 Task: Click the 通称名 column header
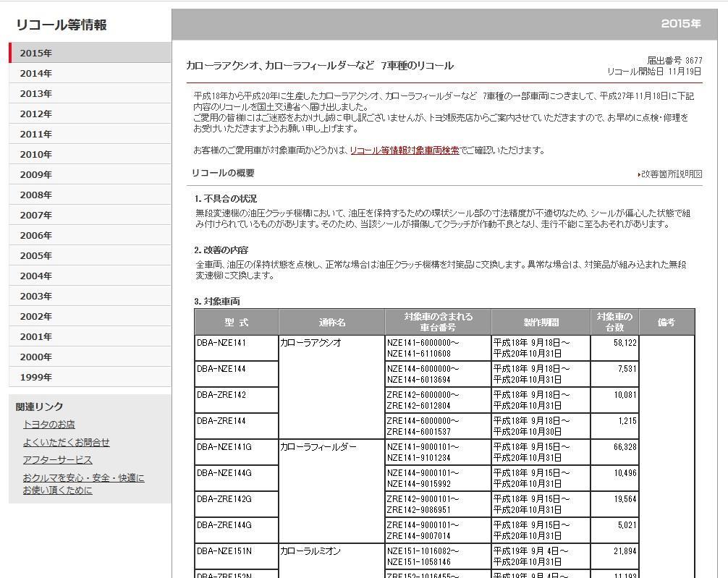click(x=331, y=322)
